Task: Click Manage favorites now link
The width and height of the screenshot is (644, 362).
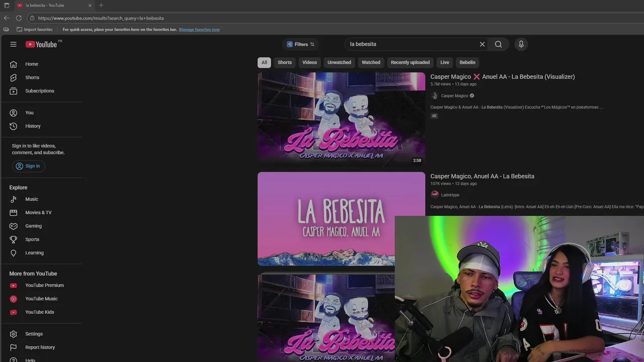Action: tap(199, 30)
